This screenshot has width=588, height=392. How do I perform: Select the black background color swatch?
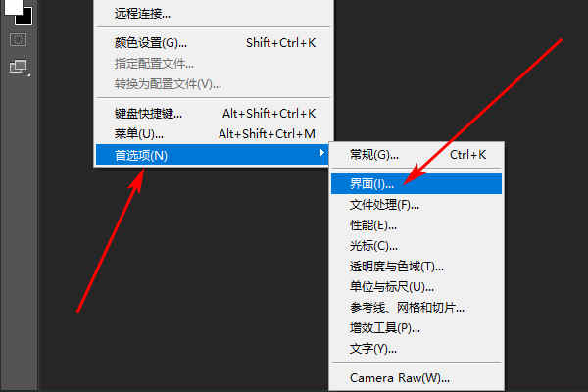click(25, 17)
